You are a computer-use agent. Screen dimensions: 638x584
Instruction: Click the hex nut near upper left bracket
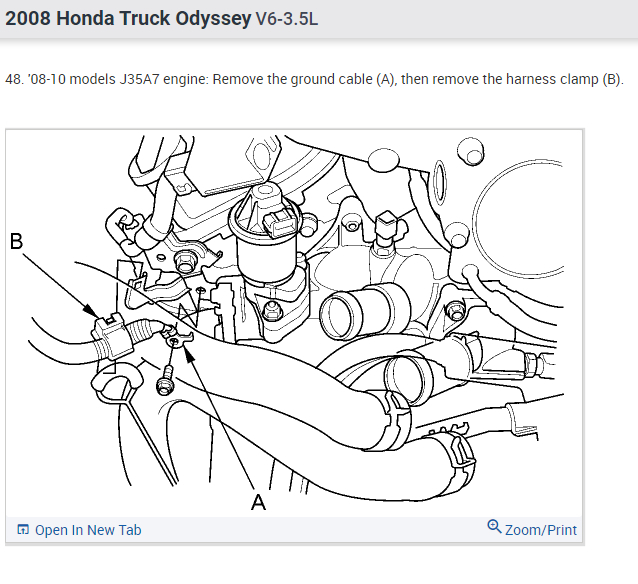click(185, 261)
